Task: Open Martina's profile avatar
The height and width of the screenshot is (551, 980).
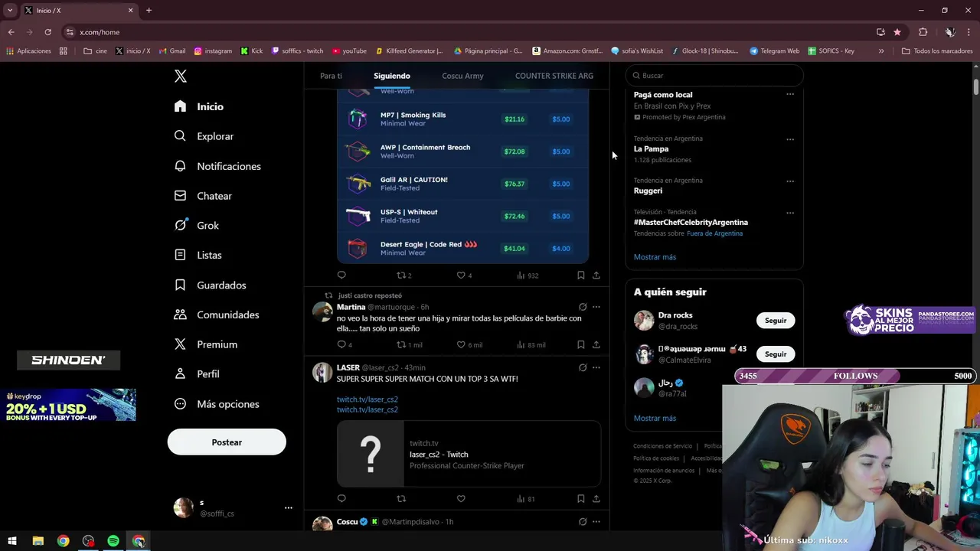Action: (x=322, y=311)
